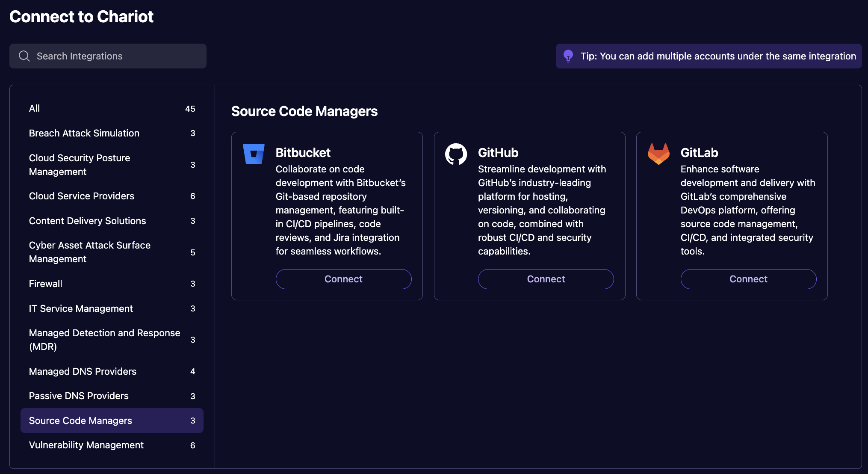Open Cloud Security Posture Management category
The width and height of the screenshot is (868, 474).
112,165
